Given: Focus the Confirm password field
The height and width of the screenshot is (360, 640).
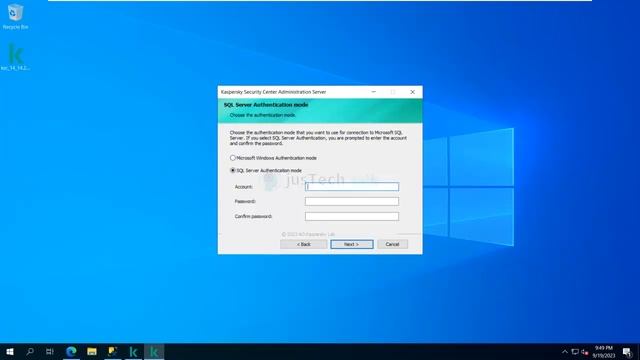Looking at the screenshot, I should point(352,216).
